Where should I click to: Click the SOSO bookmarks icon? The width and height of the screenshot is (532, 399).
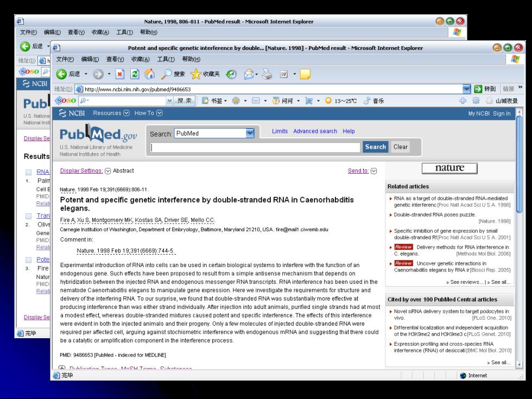click(x=205, y=101)
